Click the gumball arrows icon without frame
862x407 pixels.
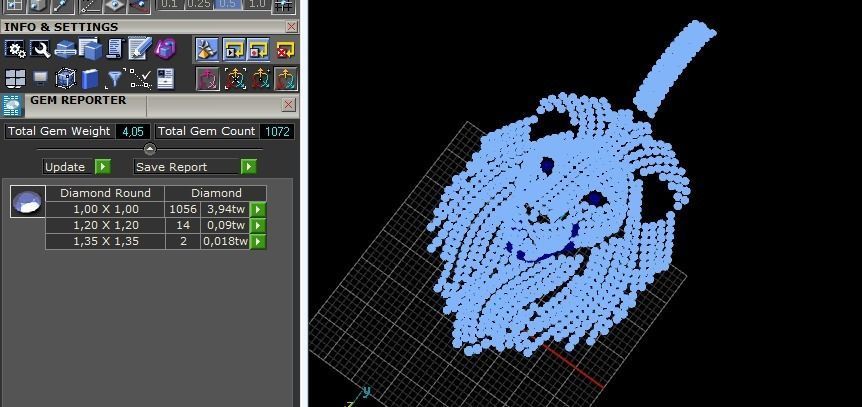point(261,79)
